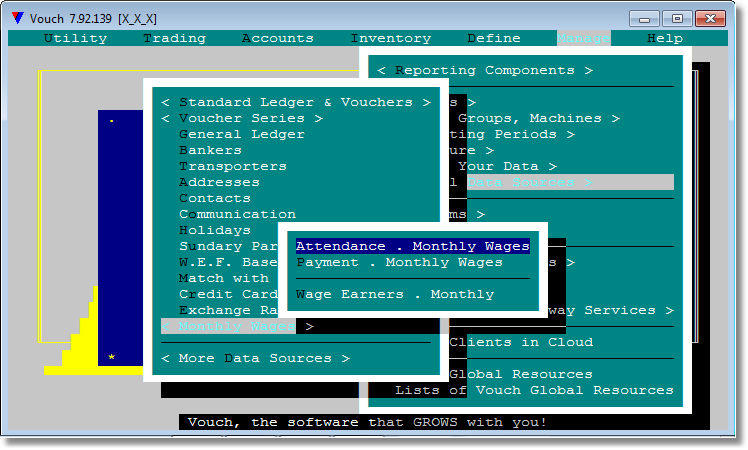The height and width of the screenshot is (450, 748).
Task: Open the Trading menu
Action: pos(175,38)
